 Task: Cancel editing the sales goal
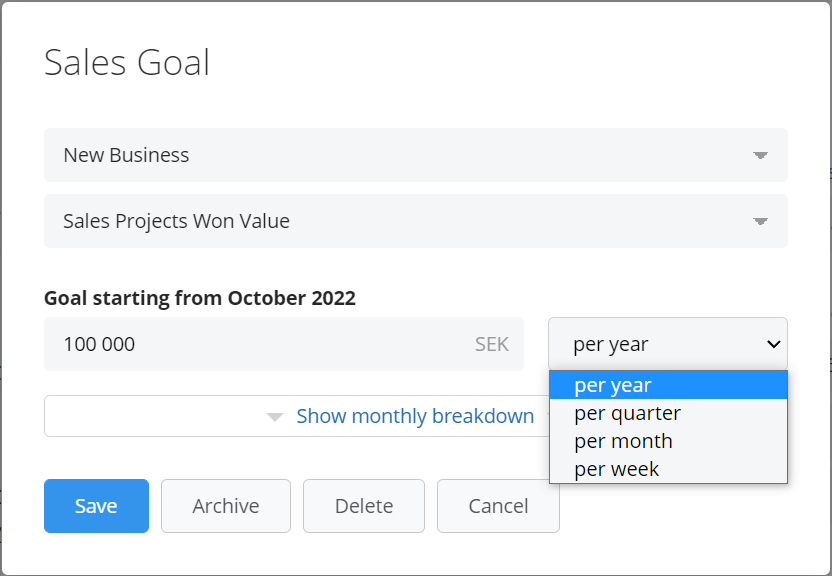(x=498, y=506)
